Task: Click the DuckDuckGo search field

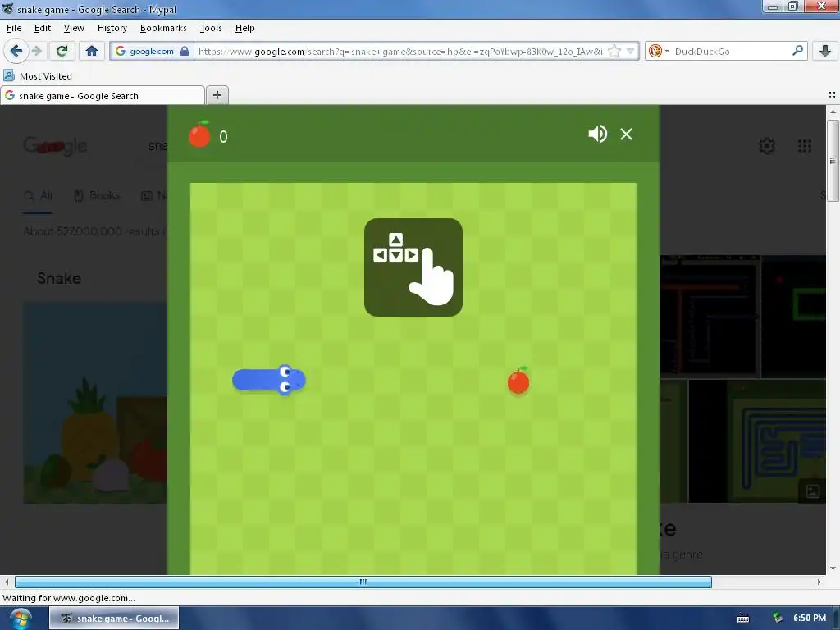Action: coord(730,51)
